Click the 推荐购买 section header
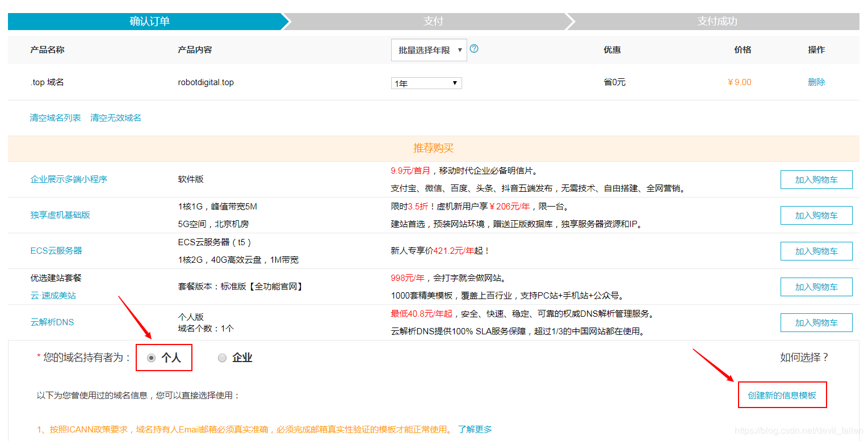The width and height of the screenshot is (868, 441). (433, 148)
